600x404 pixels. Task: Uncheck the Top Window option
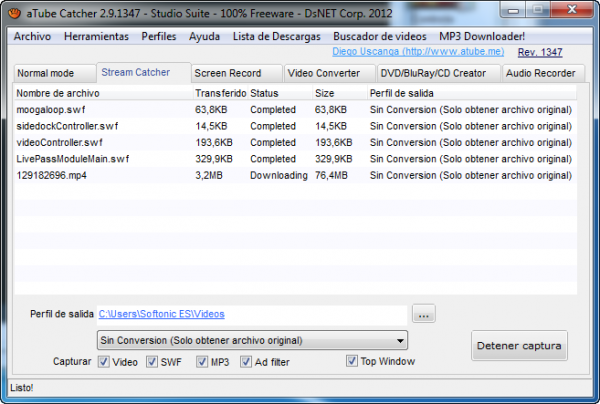[x=352, y=361]
